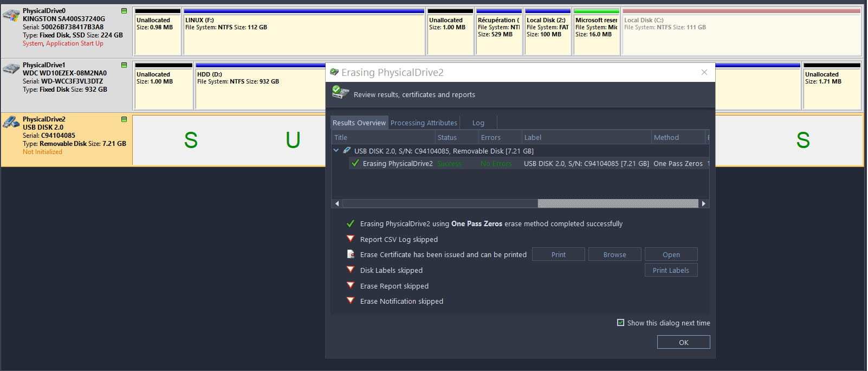Toggle the green status box on PhysicalDrive0
Viewport: 868px width, 371px height.
(x=124, y=11)
